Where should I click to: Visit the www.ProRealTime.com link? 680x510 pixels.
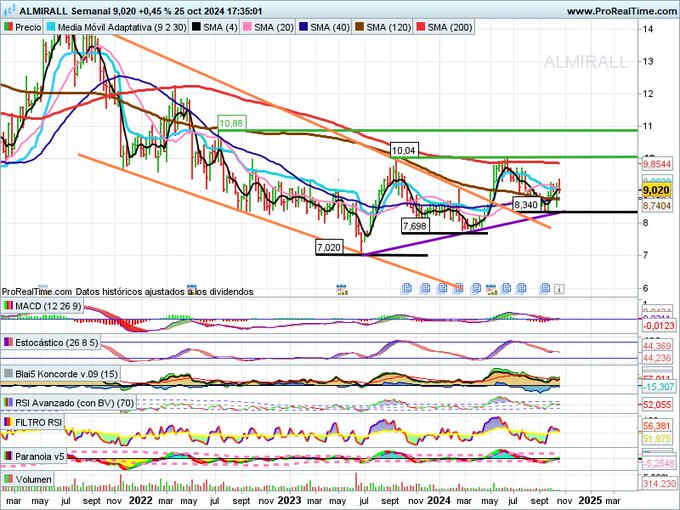coord(622,11)
